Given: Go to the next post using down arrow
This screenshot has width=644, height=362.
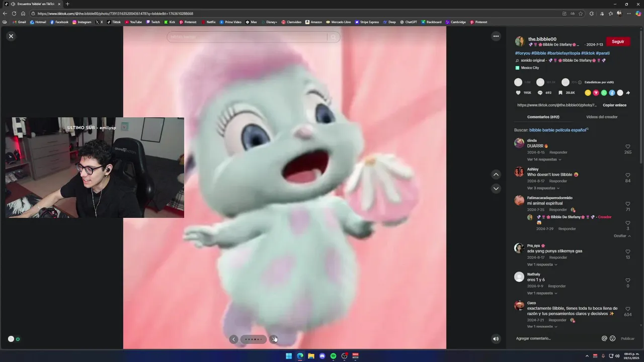Looking at the screenshot, I should click(496, 189).
